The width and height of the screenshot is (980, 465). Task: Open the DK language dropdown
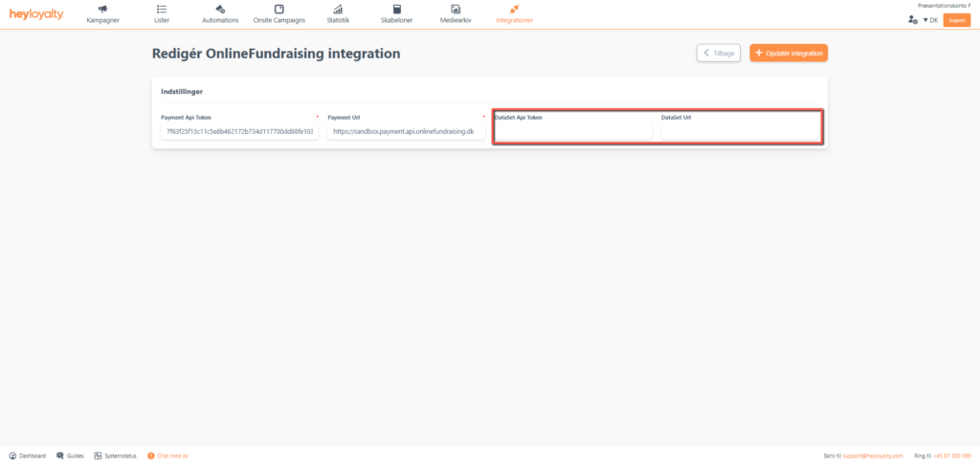(x=929, y=20)
